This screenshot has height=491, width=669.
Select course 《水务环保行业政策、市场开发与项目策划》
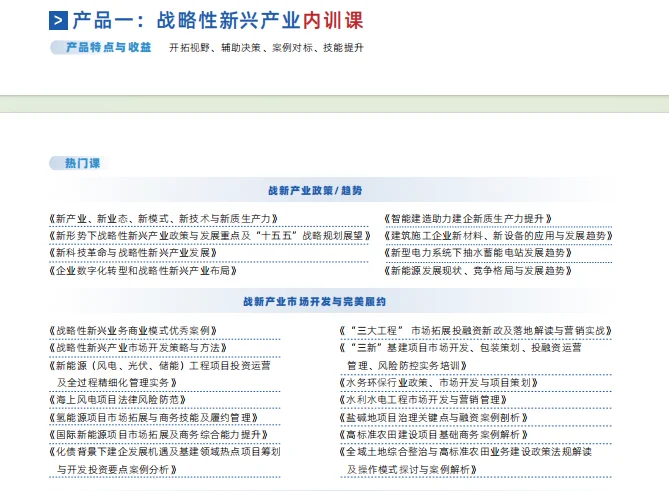[439, 383]
